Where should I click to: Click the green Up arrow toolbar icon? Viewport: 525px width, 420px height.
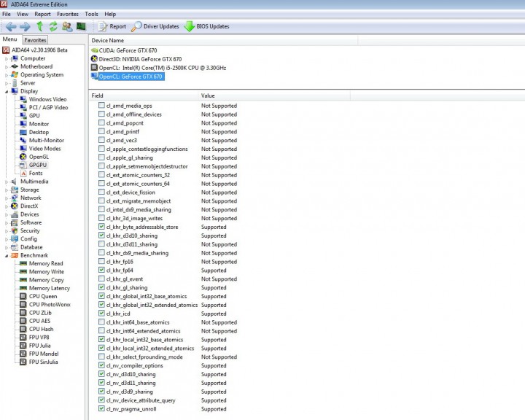40,26
